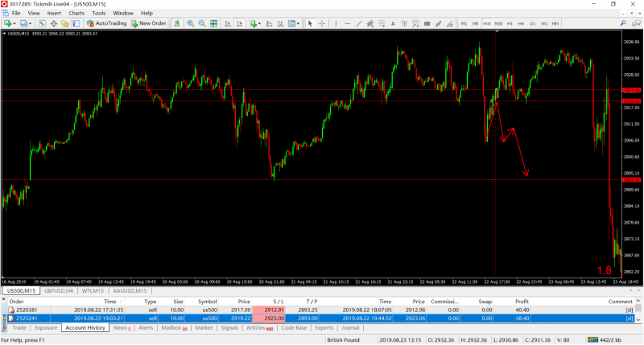This screenshot has width=644, height=345.
Task: Toggle the Terminal panel icon
Action: [76, 23]
